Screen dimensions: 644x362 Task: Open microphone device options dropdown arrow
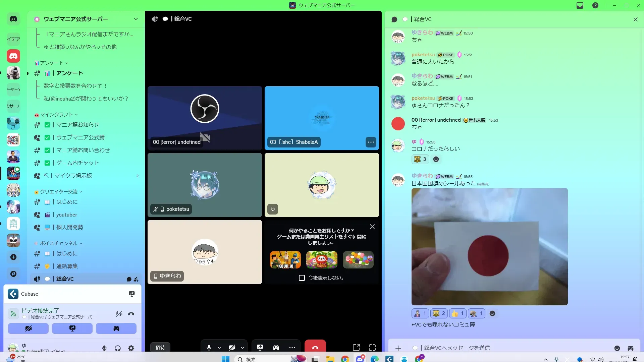point(219,348)
